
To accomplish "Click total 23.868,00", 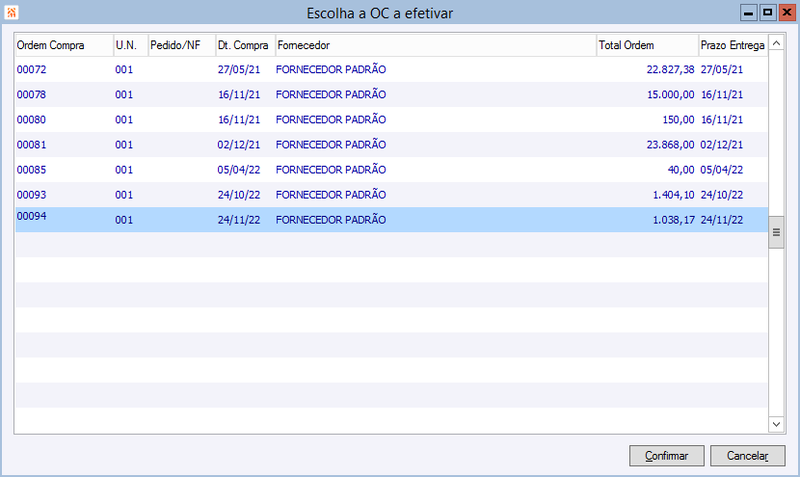I will (x=670, y=144).
